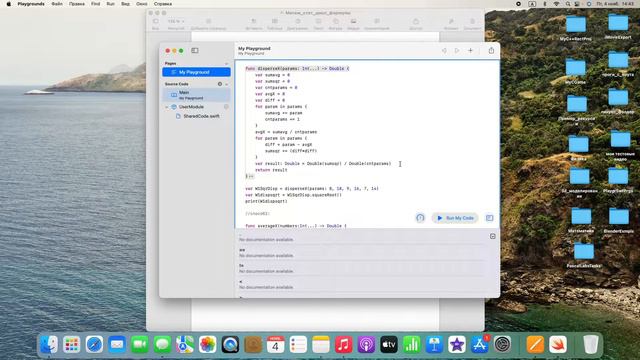
Task: Open the Trash in the Dock
Action: 590,345
